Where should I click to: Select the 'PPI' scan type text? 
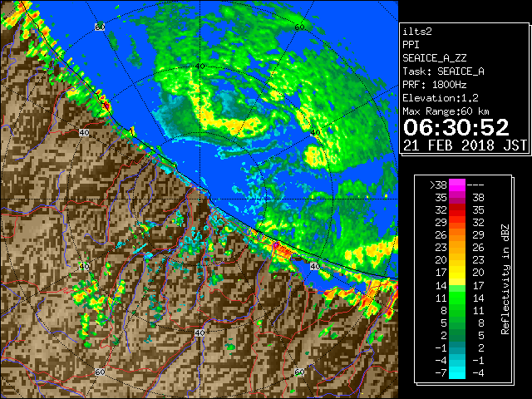411,45
